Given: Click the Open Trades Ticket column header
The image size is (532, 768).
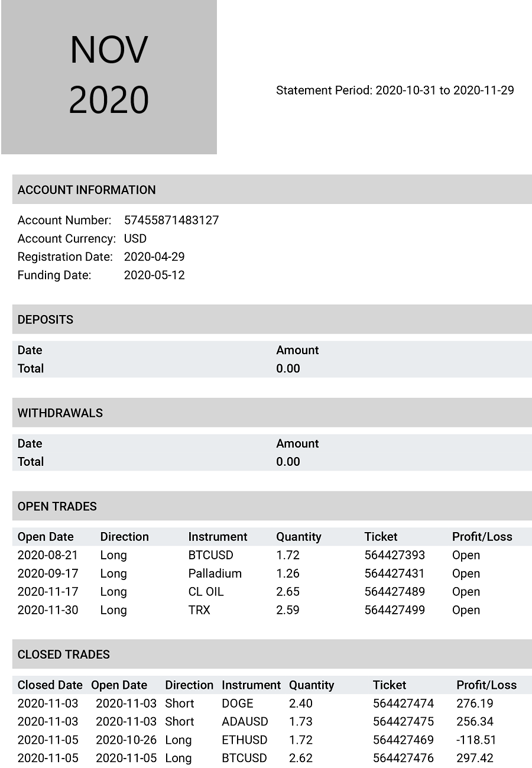Looking at the screenshot, I should tap(381, 537).
